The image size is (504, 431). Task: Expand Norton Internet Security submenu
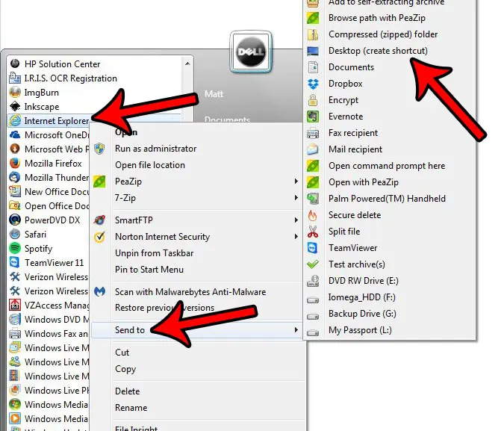(296, 237)
